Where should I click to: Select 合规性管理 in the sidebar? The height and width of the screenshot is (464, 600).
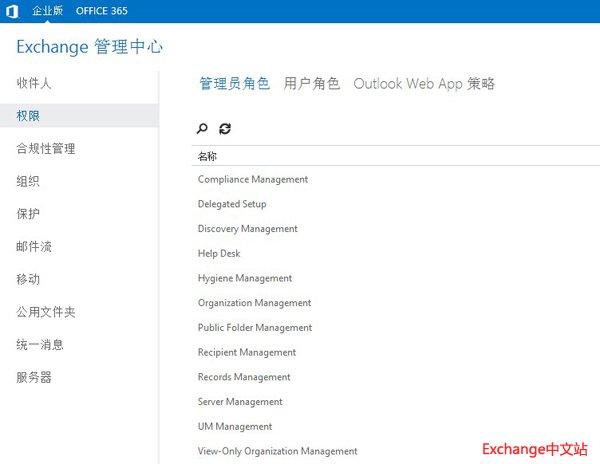[x=46, y=149]
